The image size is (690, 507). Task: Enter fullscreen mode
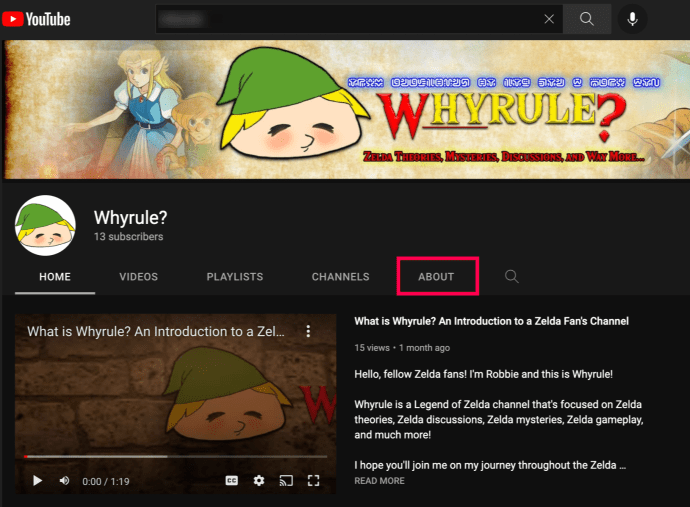[313, 481]
